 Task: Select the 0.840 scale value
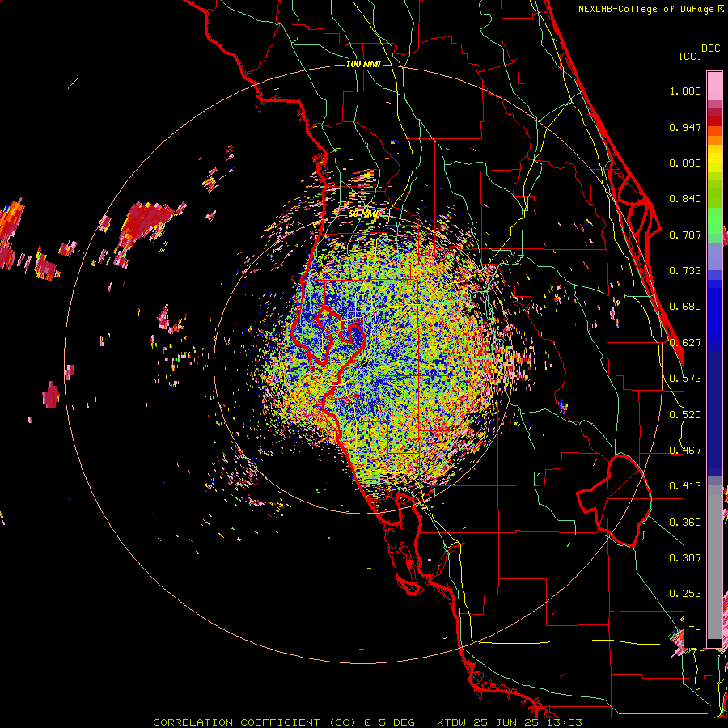point(685,199)
